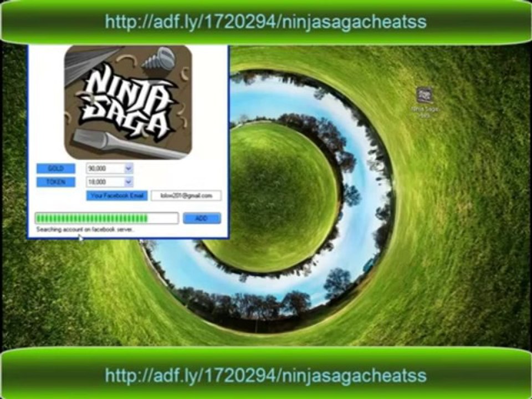Click the token value 18,000 field
This screenshot has height=399, width=532.
pos(105,182)
